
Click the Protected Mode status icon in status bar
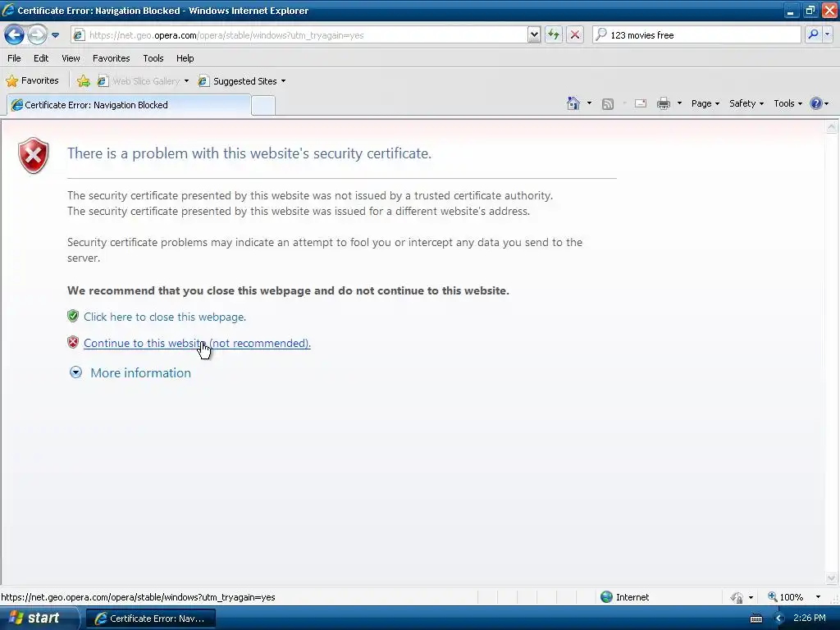[x=737, y=597]
